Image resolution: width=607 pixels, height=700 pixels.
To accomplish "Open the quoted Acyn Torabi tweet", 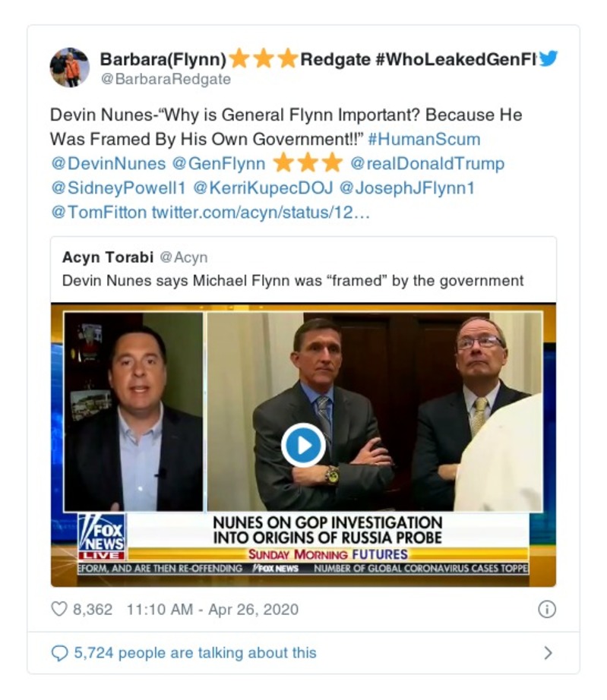I will (292, 270).
